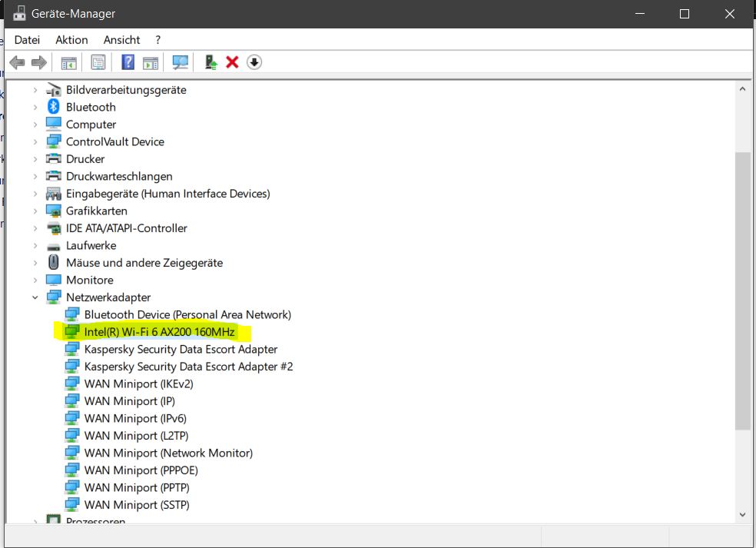Open the Ansicht menu

121,39
